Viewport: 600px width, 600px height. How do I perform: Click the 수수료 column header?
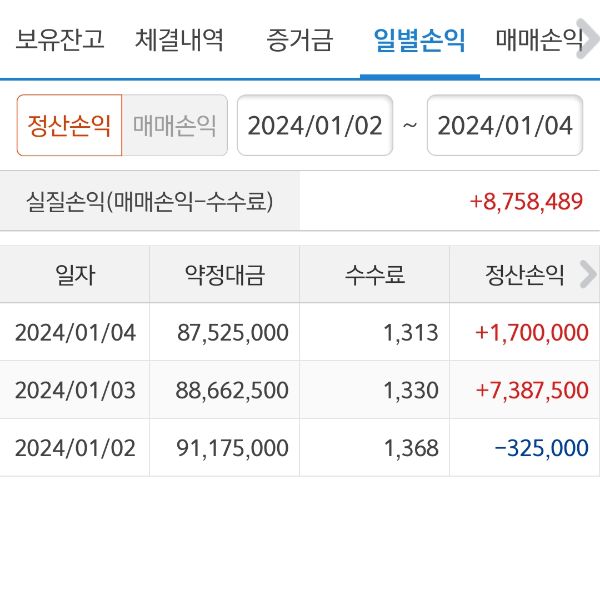click(x=375, y=275)
